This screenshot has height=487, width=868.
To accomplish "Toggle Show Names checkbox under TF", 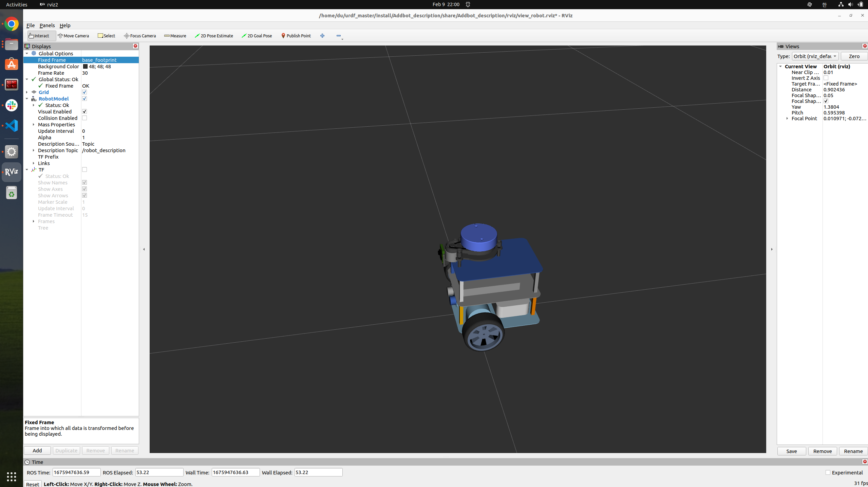I will (x=84, y=182).
